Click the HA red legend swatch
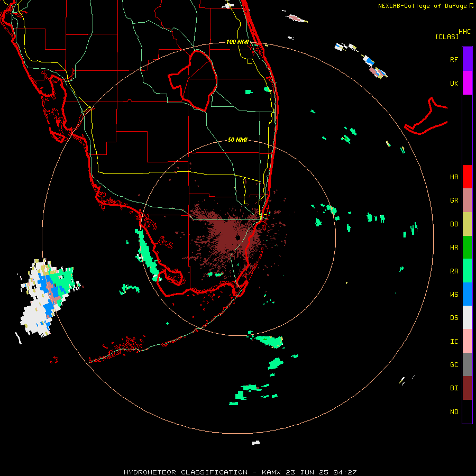This screenshot has width=476, height=476. [x=467, y=177]
